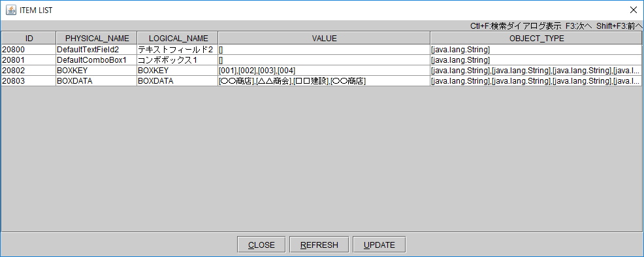Click the OBJECT_TYPE cell of row 20801

click(x=536, y=60)
